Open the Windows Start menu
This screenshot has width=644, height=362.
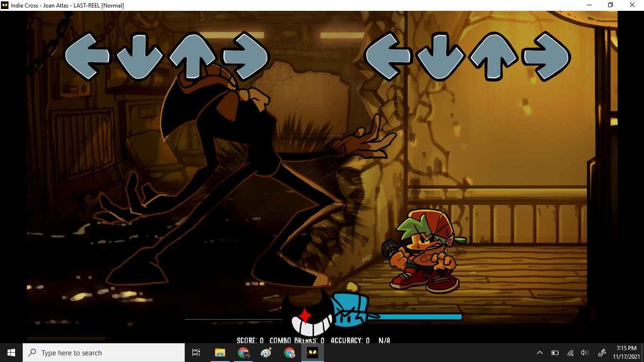11,353
